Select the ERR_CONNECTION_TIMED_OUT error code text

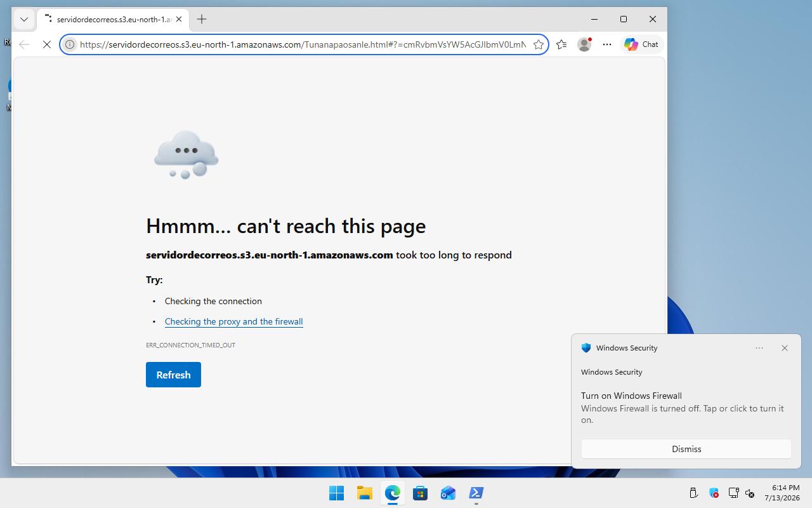coord(190,345)
